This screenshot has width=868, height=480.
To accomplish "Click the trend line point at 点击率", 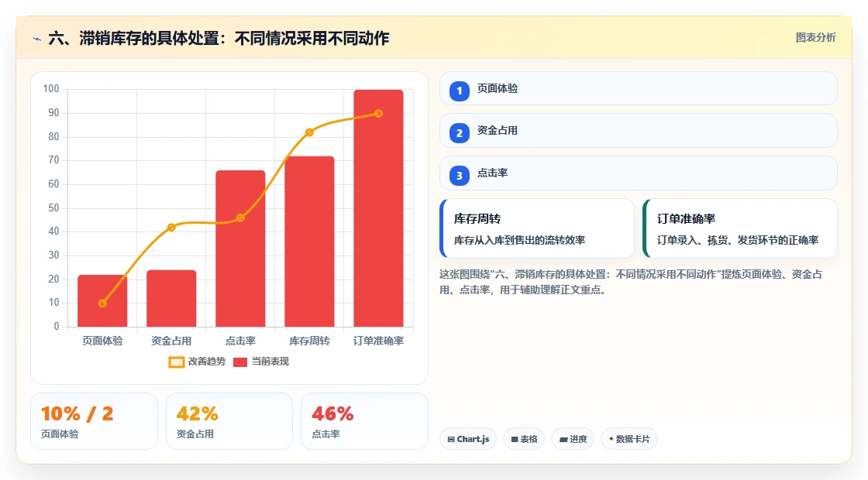I will point(240,218).
